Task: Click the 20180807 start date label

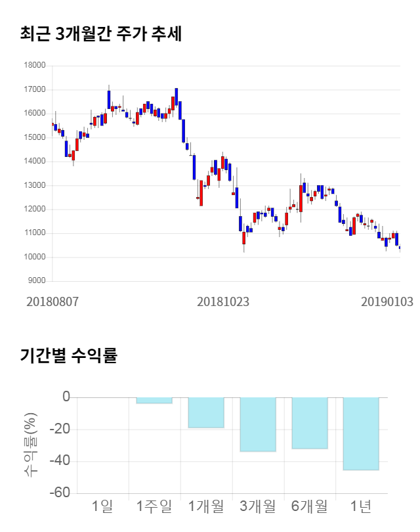Action: click(x=52, y=302)
